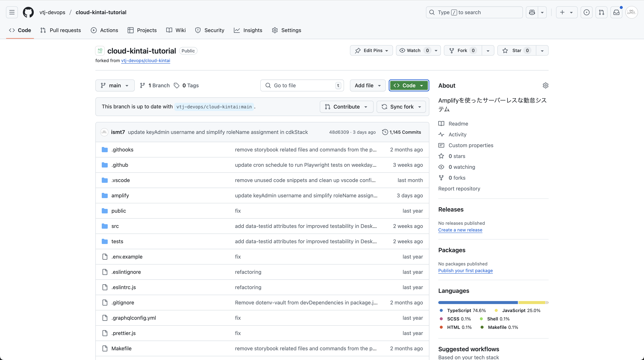Switch to the Actions tab
The image size is (644, 360).
click(104, 30)
